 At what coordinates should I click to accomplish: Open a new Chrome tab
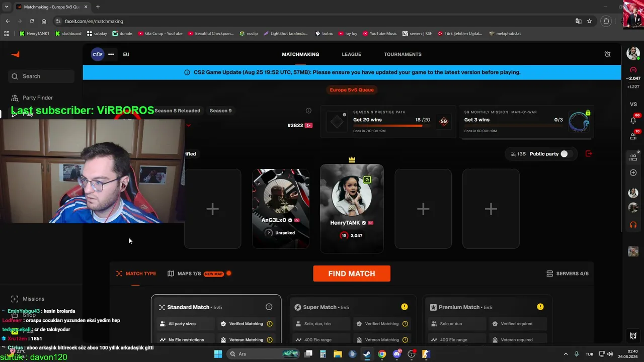coord(98,7)
